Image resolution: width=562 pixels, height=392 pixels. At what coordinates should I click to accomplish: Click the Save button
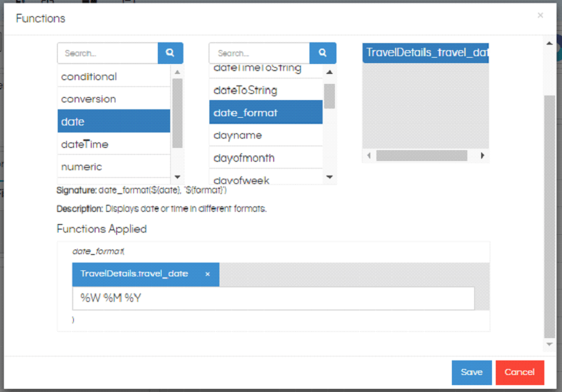click(471, 372)
